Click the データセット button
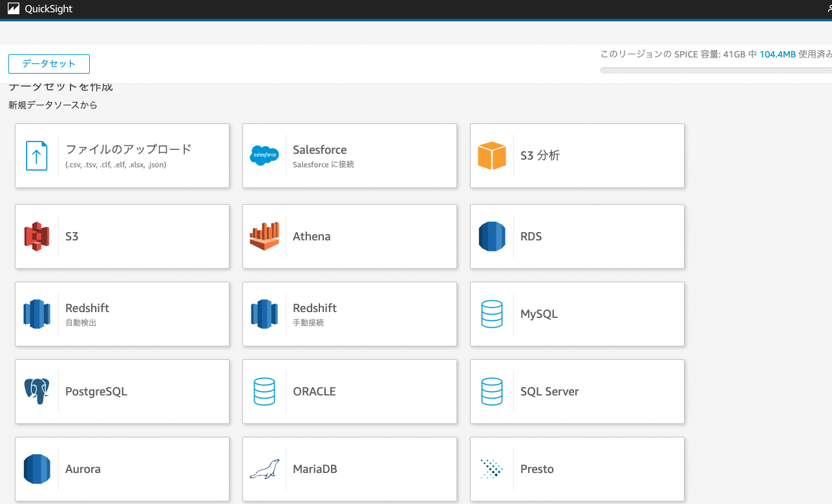Viewport: 832px width, 504px height. 48,63
